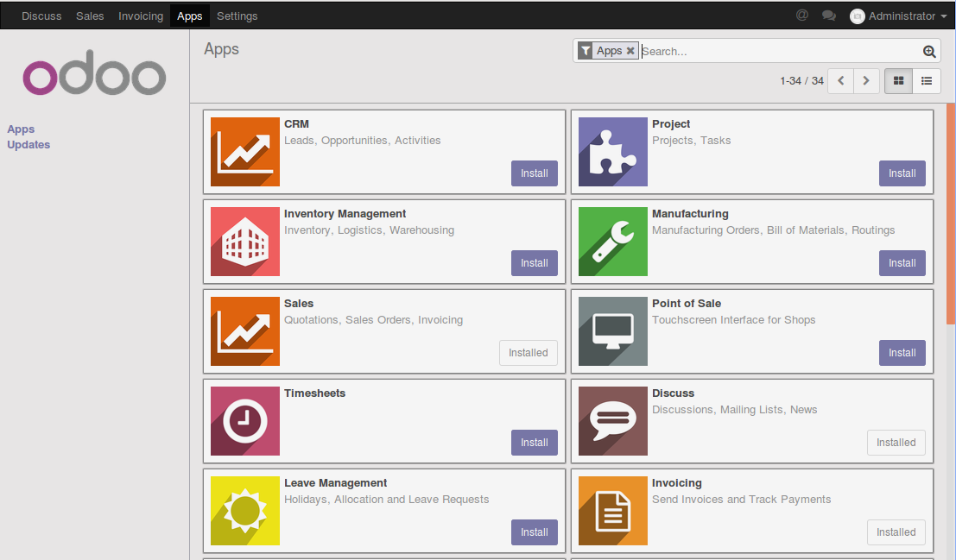Click the 1-34 / 34 pager text

pos(801,81)
